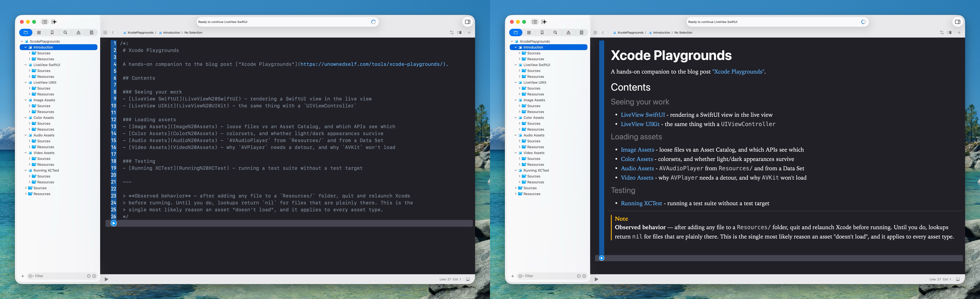
Task: Open Find navigator magnifier in left window
Action: pyautogui.click(x=65, y=32)
